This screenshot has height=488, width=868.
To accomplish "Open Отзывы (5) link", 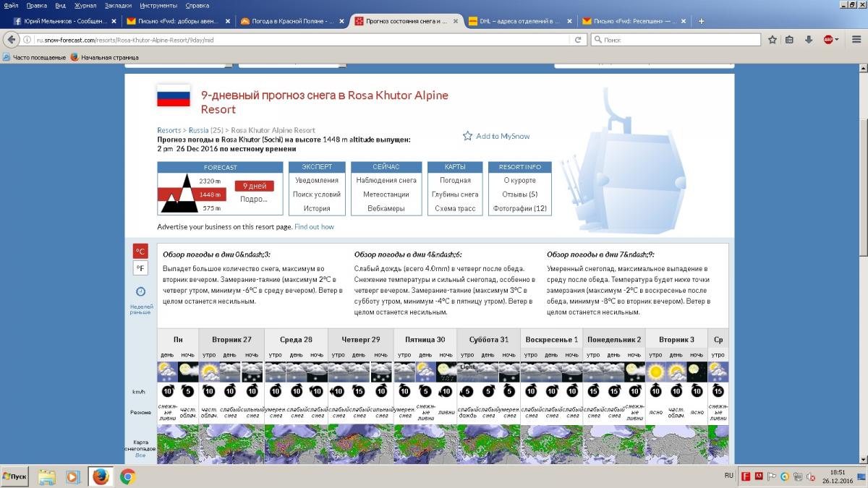I will tap(520, 194).
